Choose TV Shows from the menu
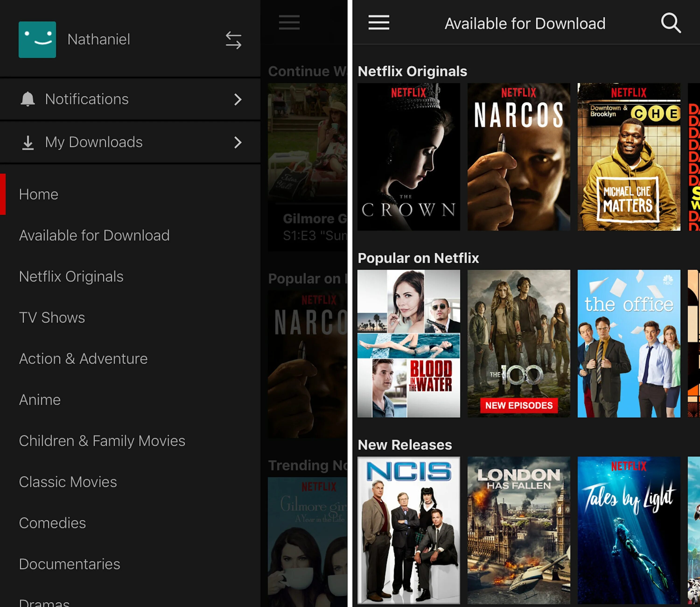 coord(52,318)
